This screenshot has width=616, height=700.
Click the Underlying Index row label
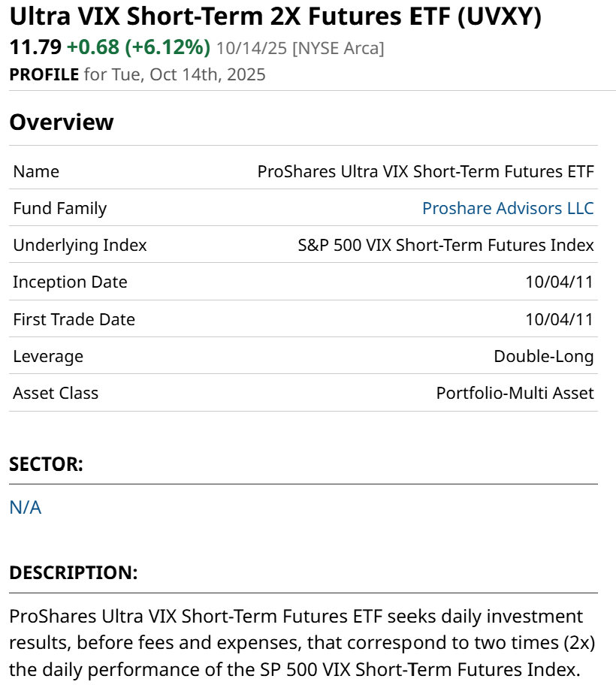click(x=80, y=245)
